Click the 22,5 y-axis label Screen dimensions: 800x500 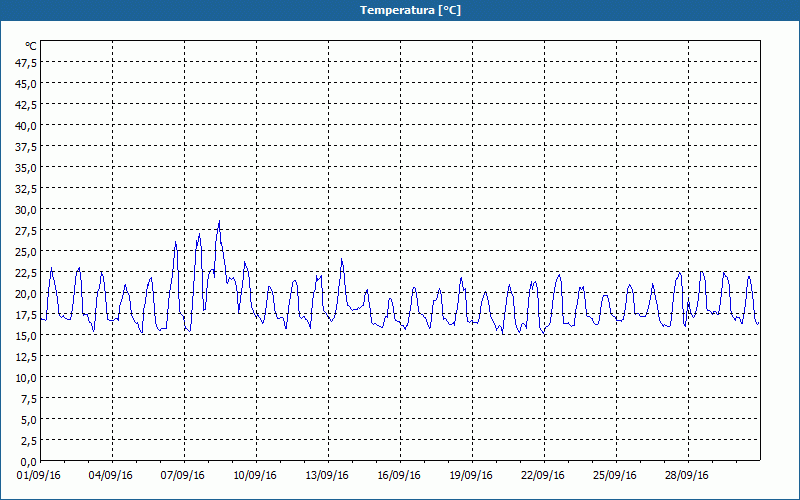[27, 273]
